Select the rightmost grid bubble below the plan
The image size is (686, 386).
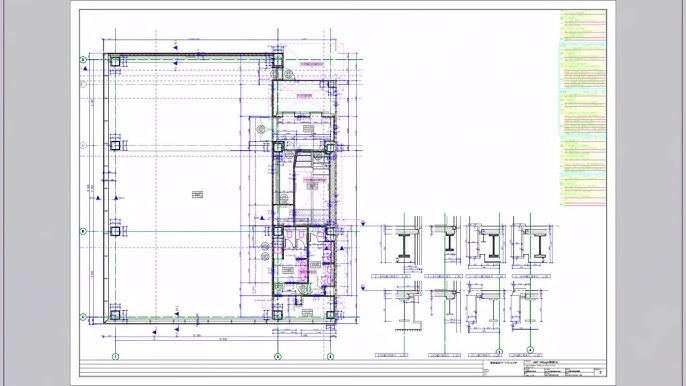330,357
